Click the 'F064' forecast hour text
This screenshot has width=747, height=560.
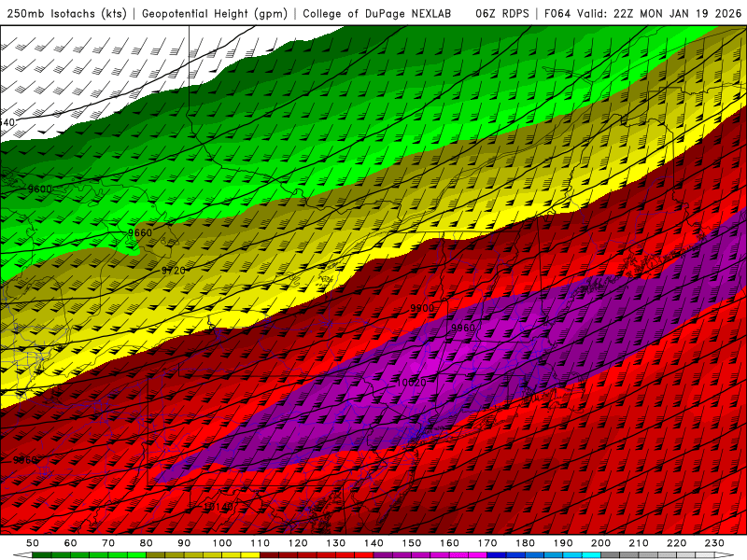[557, 14]
